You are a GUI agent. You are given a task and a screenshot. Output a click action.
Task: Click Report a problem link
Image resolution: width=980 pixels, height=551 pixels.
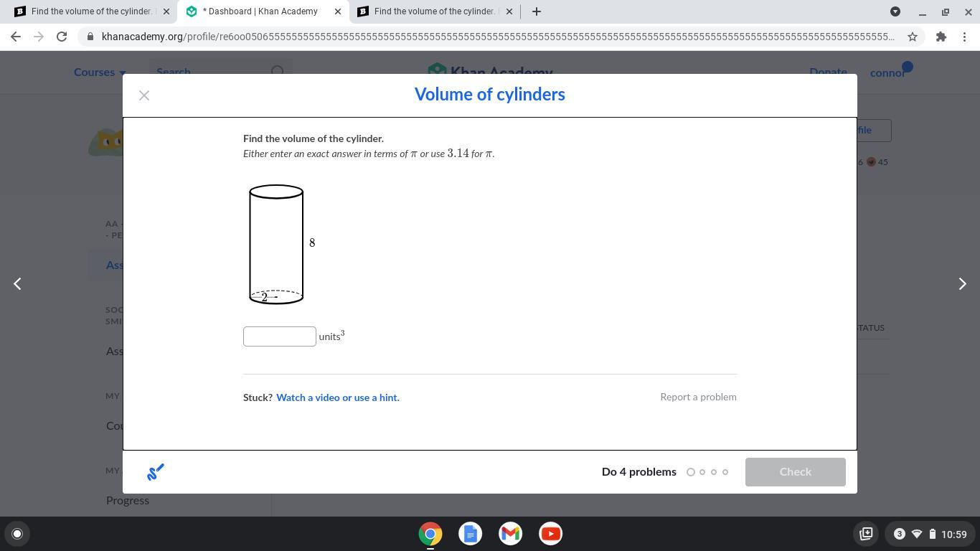tap(698, 397)
